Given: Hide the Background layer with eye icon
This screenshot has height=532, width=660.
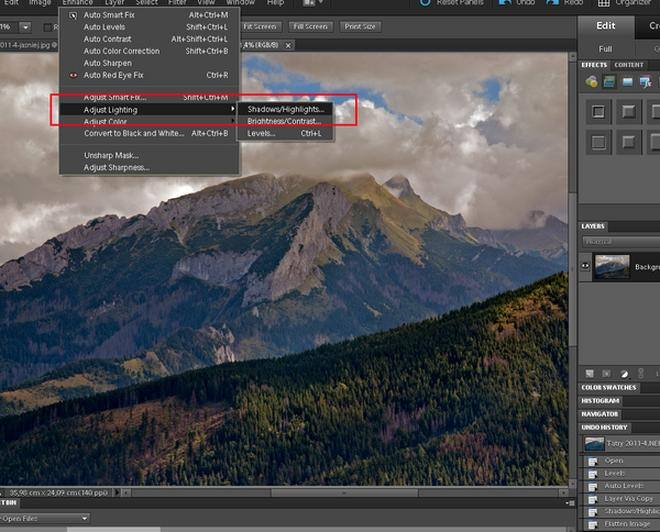Looking at the screenshot, I should click(585, 266).
